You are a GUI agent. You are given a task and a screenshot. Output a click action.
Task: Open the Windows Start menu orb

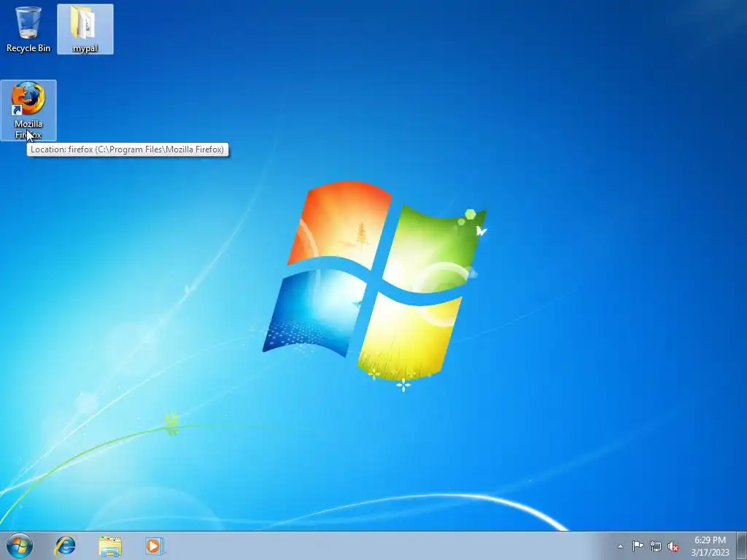pyautogui.click(x=20, y=545)
